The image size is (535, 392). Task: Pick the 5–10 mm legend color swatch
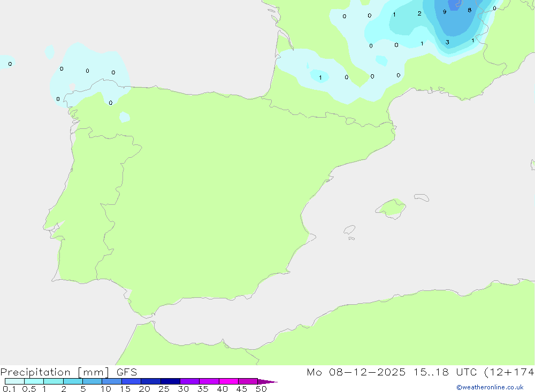click(92, 381)
